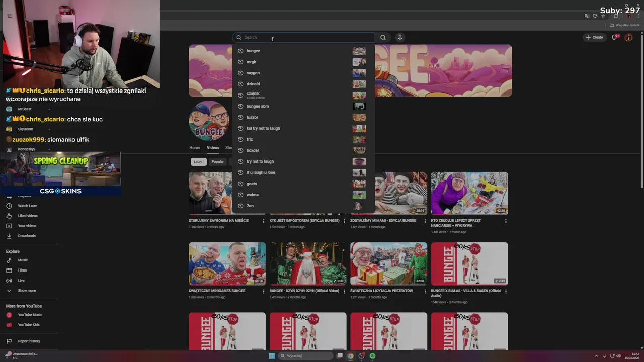
Task: Select search suggestion dzinold
Action: [x=304, y=84]
